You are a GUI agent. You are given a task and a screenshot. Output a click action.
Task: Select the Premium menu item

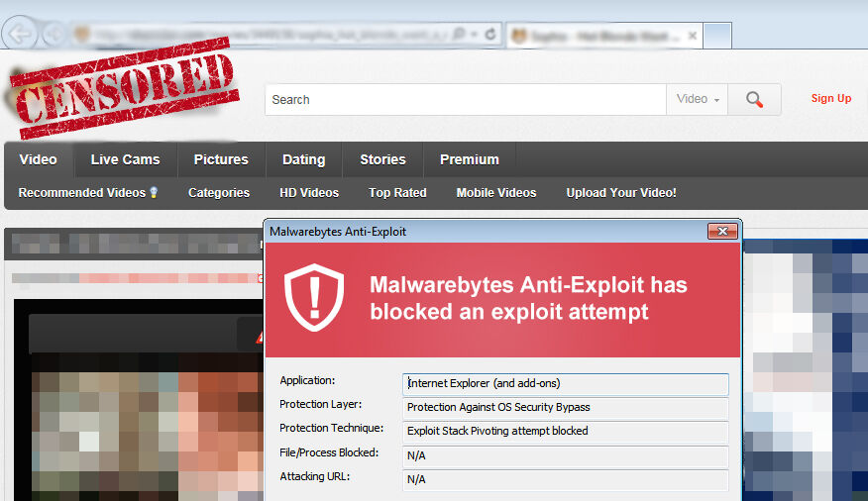coord(470,159)
